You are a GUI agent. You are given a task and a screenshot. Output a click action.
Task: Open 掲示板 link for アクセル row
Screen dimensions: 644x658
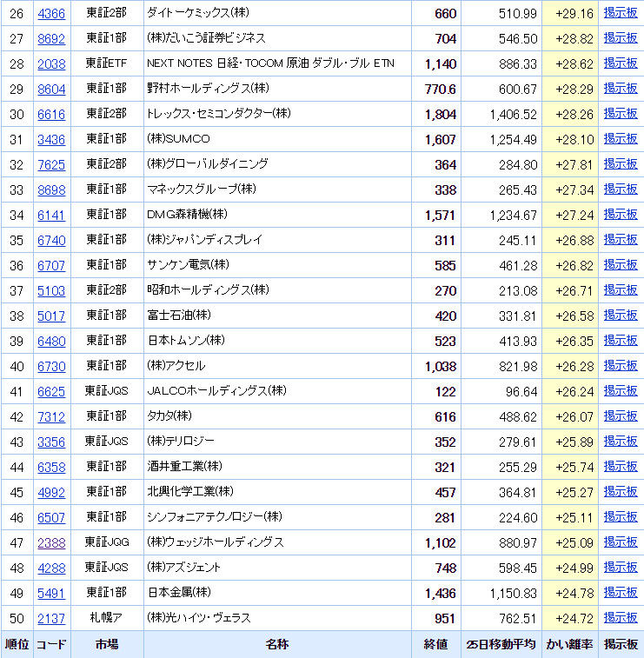(621, 366)
